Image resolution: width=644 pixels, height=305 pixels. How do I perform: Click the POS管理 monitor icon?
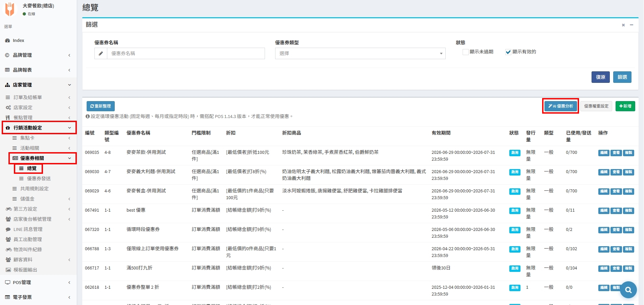pyautogui.click(x=7, y=282)
